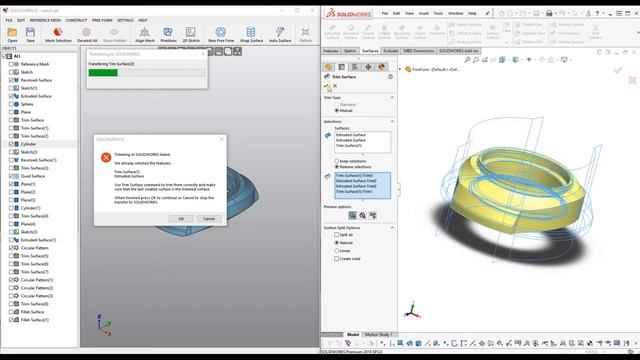Switch to the Motion Study 1 tab
The image size is (640, 360).
tap(378, 335)
